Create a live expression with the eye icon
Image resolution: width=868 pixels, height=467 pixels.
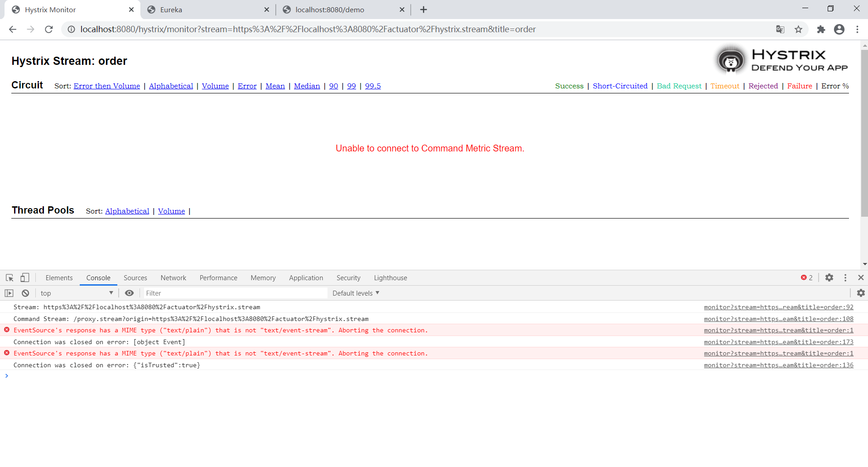pyautogui.click(x=129, y=293)
